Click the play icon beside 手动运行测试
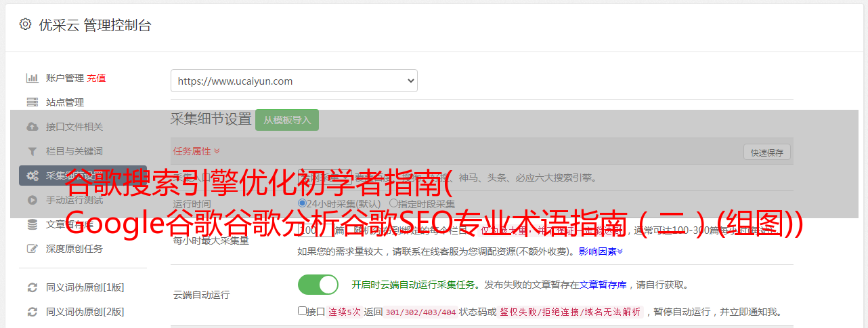The height and width of the screenshot is (328, 868). 32,200
